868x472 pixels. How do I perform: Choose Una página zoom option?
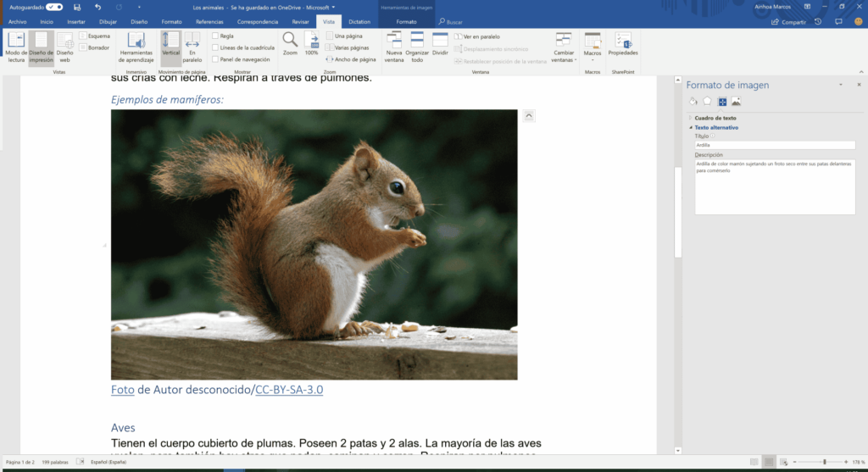click(344, 36)
